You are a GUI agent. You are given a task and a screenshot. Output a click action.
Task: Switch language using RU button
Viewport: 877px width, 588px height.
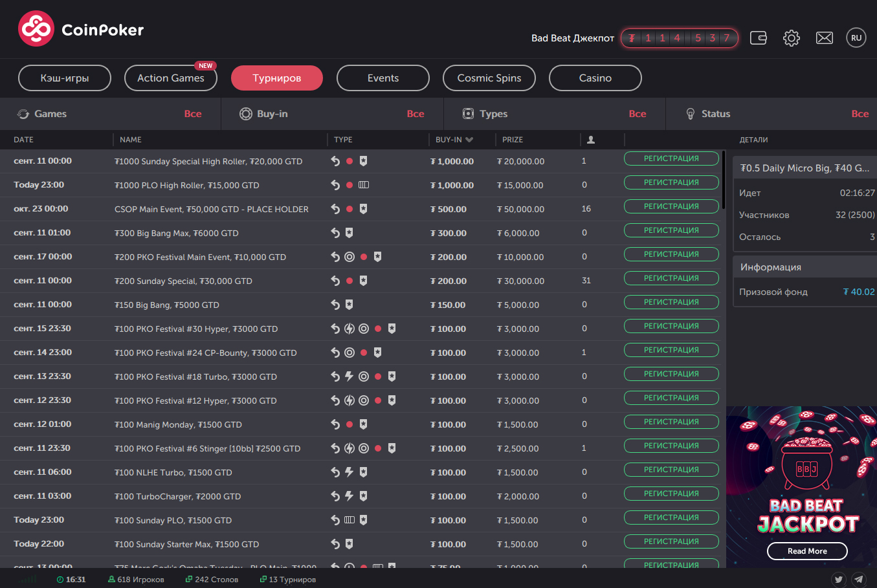[856, 38]
